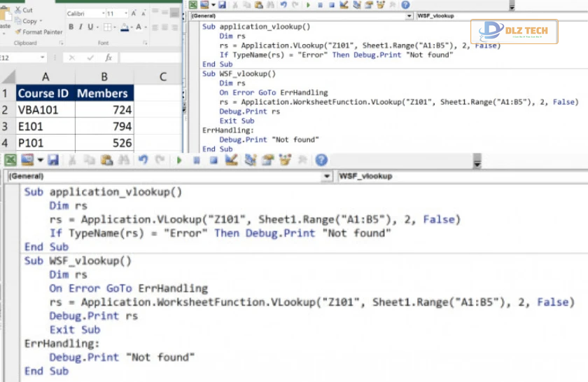This screenshot has width=588, height=382.
Task: Apply Font Color A swatch
Action: pyautogui.click(x=139, y=27)
